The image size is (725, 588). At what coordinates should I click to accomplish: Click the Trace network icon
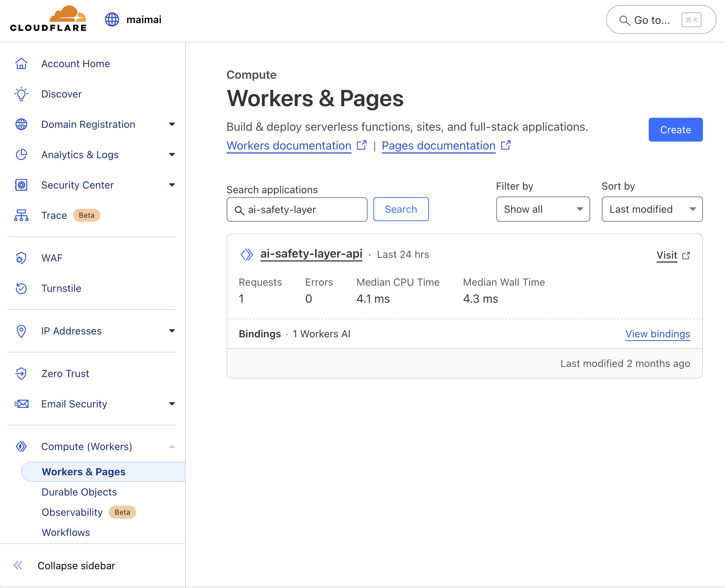tap(21, 215)
